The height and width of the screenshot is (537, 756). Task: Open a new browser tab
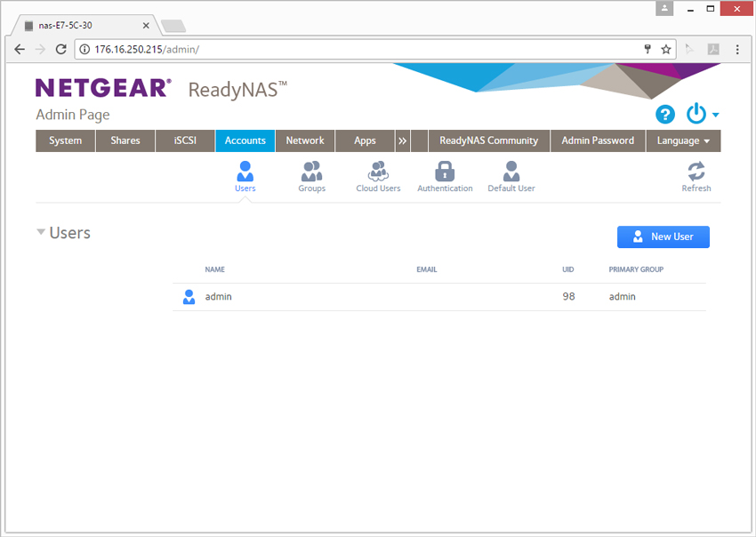pos(173,26)
